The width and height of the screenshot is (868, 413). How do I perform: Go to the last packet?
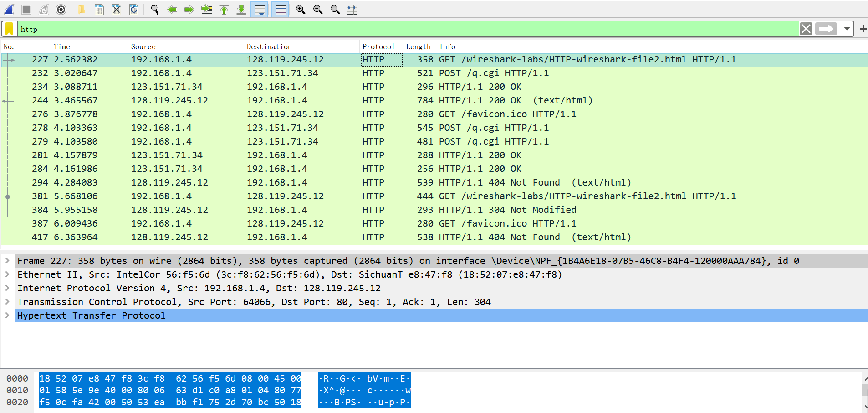click(x=241, y=9)
